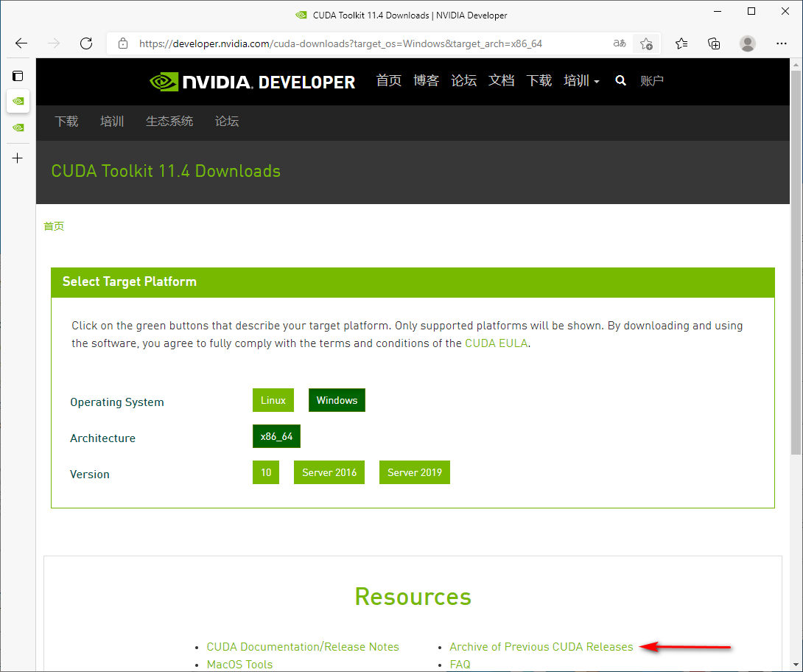Toggle the vertical tabs pane button
Viewport: 803px width, 672px height.
tap(18, 76)
